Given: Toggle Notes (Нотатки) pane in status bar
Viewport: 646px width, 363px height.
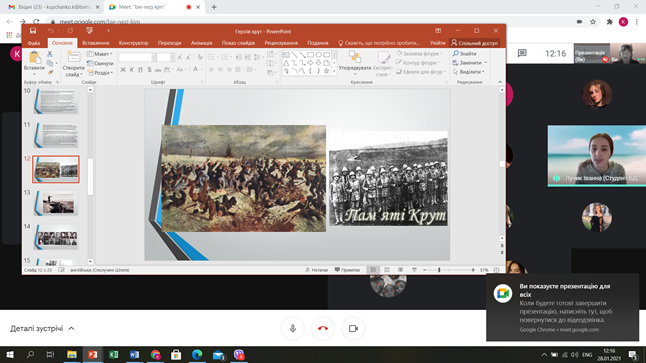Looking at the screenshot, I should [x=316, y=270].
